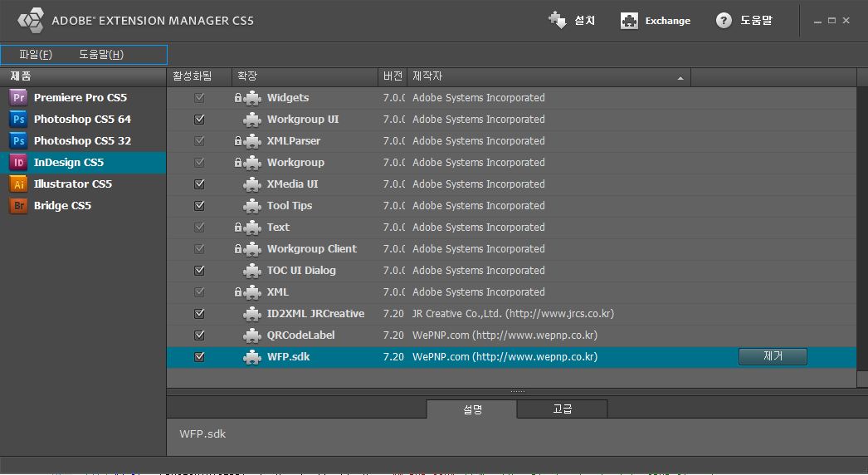Switch to the 고급 tab
868x475 pixels.
[x=563, y=409]
